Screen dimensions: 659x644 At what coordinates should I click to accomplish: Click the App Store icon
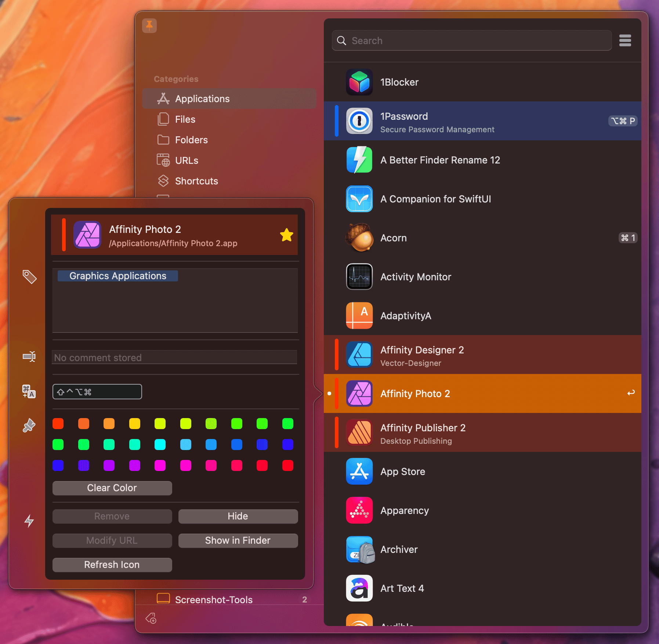tap(359, 471)
